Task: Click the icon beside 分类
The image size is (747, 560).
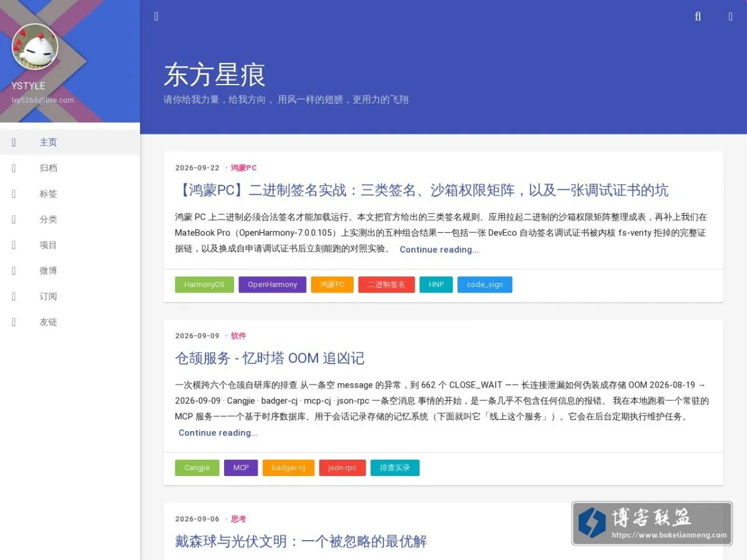Action: pos(14,219)
